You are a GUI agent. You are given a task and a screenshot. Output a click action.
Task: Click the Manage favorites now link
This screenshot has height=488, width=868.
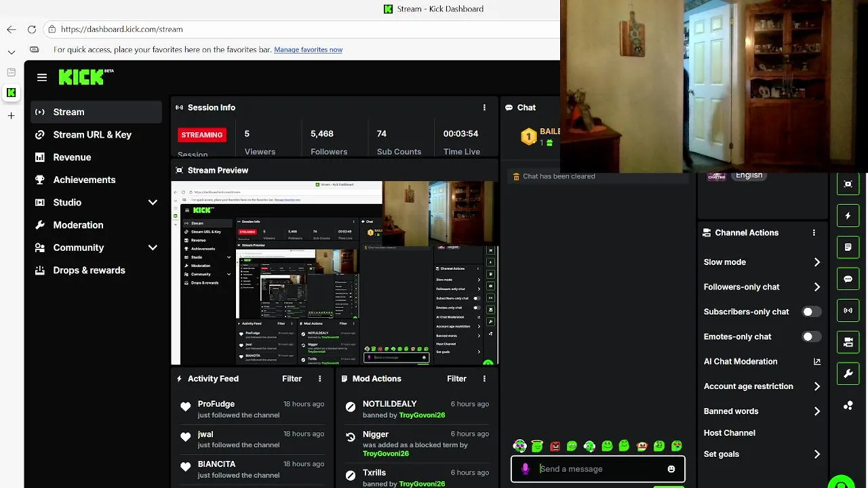pyautogui.click(x=308, y=49)
